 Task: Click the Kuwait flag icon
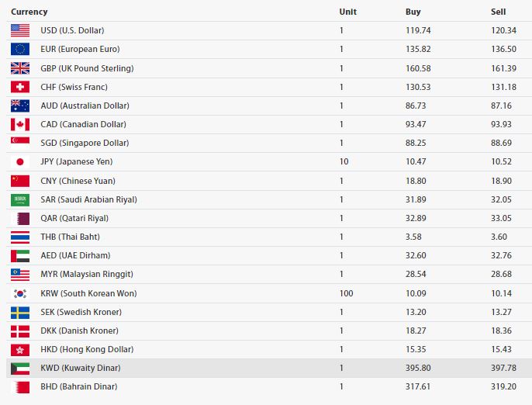[20, 369]
